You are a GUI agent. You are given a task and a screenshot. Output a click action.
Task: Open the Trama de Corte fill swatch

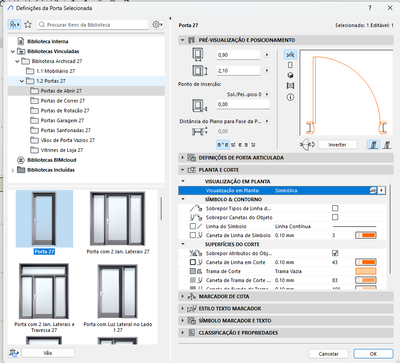366,271
